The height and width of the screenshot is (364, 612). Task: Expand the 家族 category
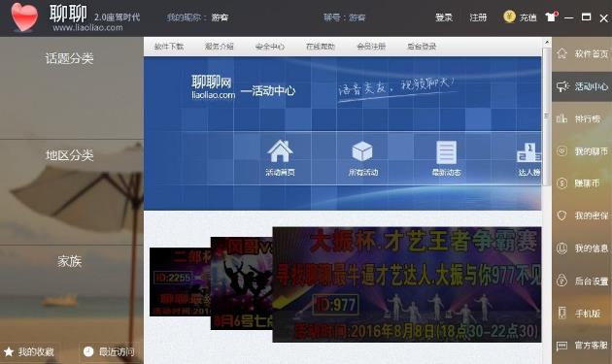(70, 261)
